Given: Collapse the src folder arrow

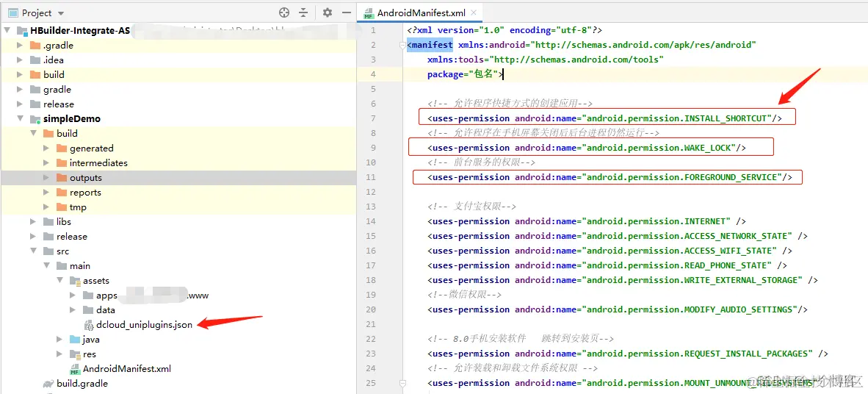Looking at the screenshot, I should (x=34, y=251).
